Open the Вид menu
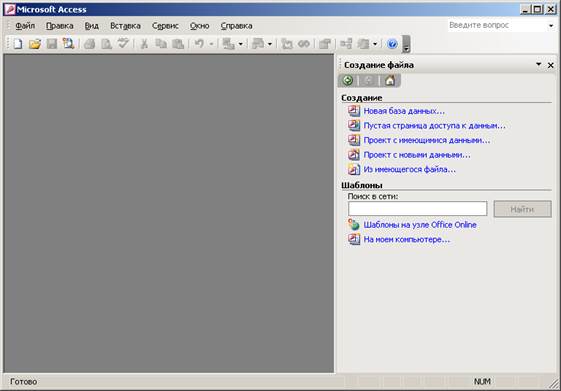Screen dimensions: 561x391 (x=92, y=26)
